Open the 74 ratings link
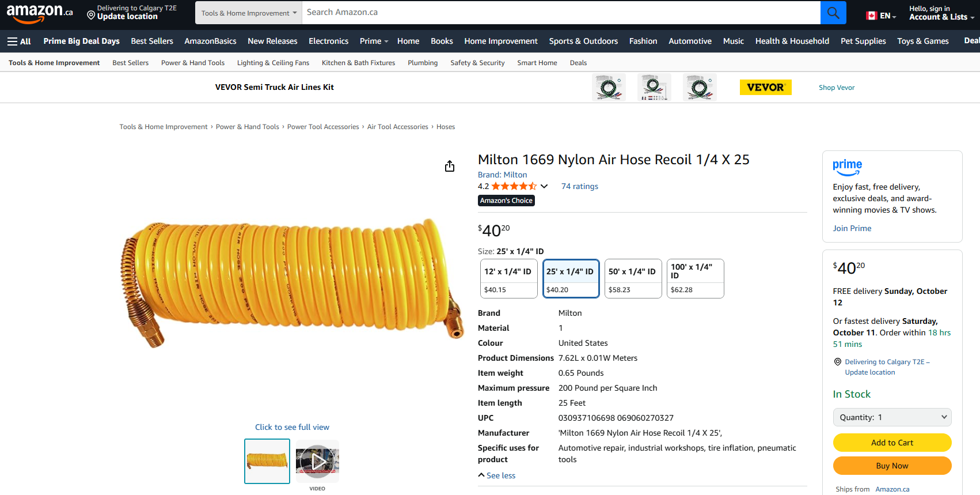The image size is (980, 495). click(580, 186)
